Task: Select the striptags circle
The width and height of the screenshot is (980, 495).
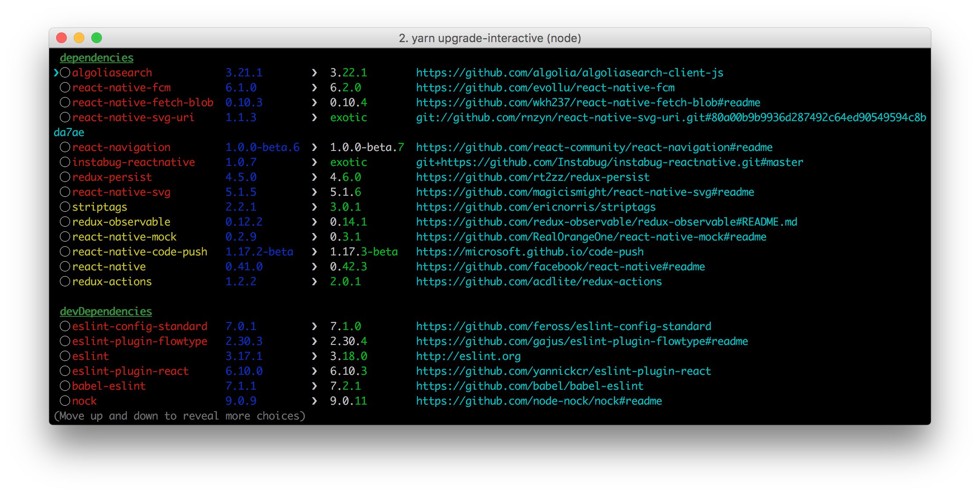Action: (x=65, y=207)
